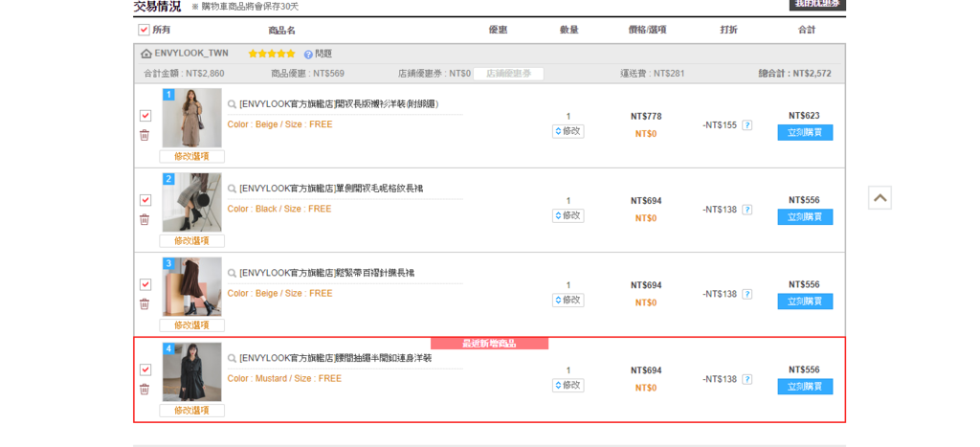Screen dimensions: 980x447
Task: Open discount help icon next to -NT$155
Action: click(x=746, y=125)
